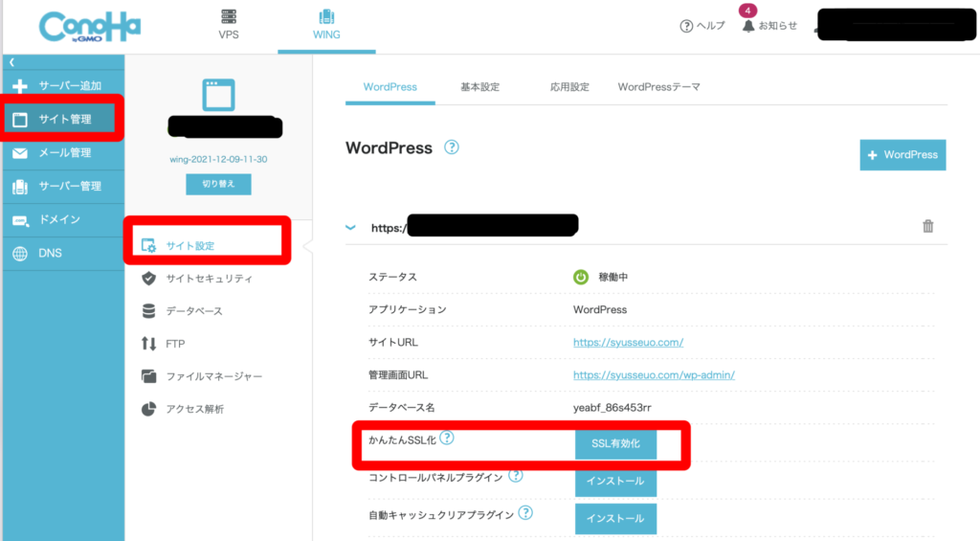The image size is (980, 541).
Task: Collapse the left sidebar with the chevron
Action: [x=11, y=62]
